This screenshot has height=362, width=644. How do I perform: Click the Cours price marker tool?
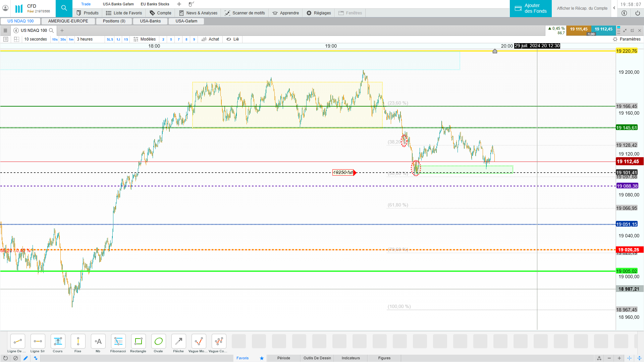tap(58, 342)
